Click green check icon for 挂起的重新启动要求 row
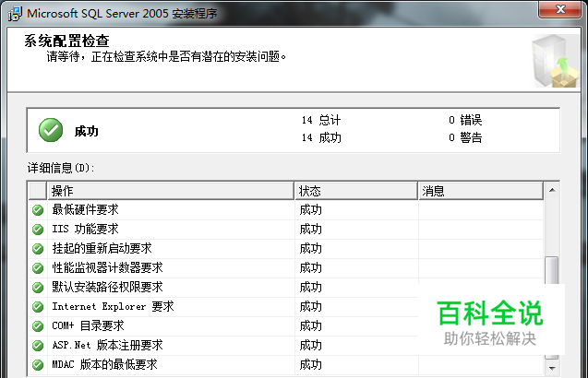 tap(38, 249)
